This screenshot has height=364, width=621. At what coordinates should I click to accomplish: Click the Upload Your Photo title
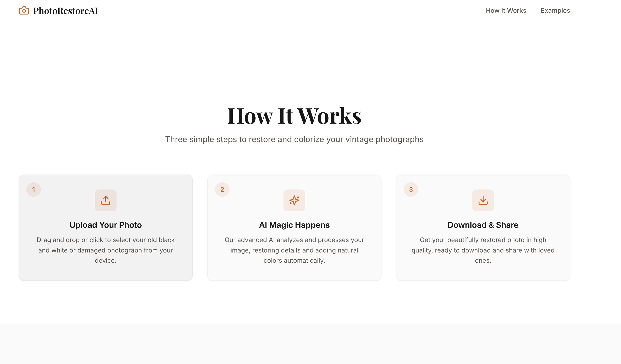pos(105,225)
